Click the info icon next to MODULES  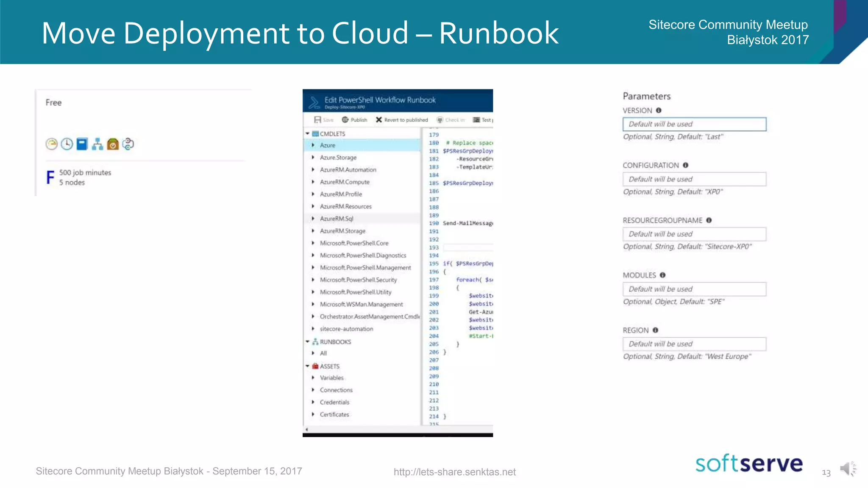(662, 275)
